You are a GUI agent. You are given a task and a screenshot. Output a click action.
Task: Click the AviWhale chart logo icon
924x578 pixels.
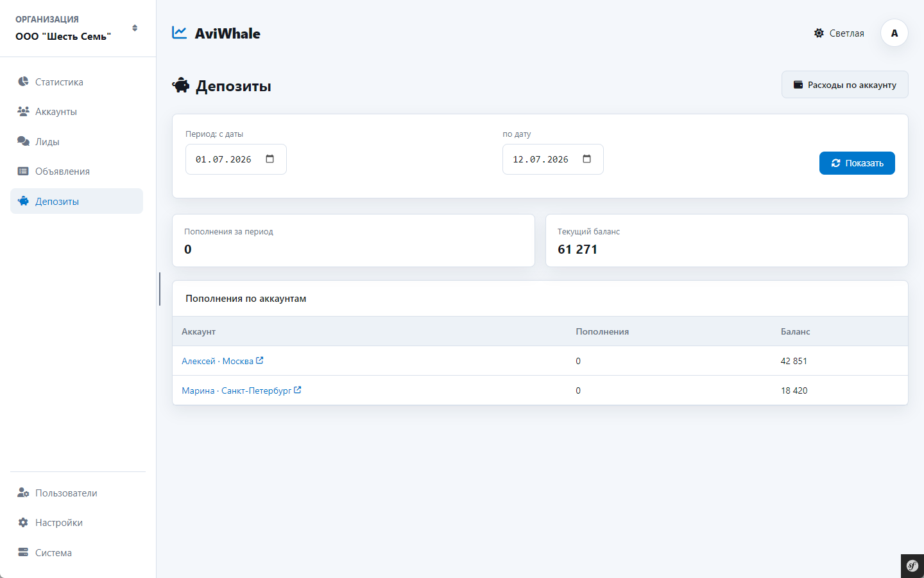click(180, 33)
